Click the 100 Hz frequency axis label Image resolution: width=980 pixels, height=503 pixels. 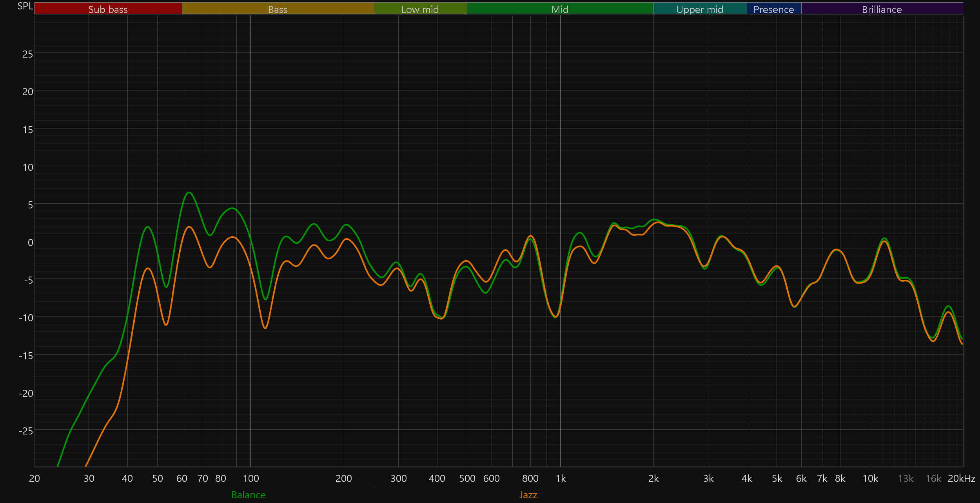pyautogui.click(x=251, y=478)
